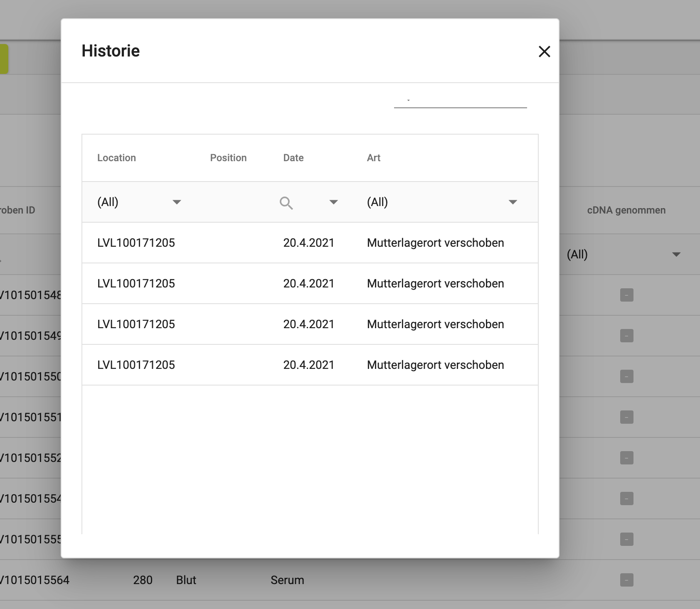Toggle cDNA checkbox for row ending 549
The width and height of the screenshot is (700, 609).
coord(626,336)
